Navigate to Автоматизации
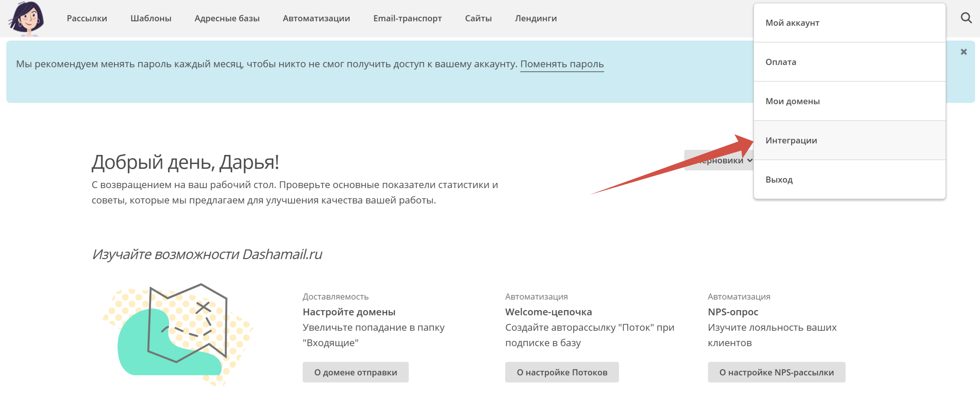980x410 pixels. (x=316, y=18)
